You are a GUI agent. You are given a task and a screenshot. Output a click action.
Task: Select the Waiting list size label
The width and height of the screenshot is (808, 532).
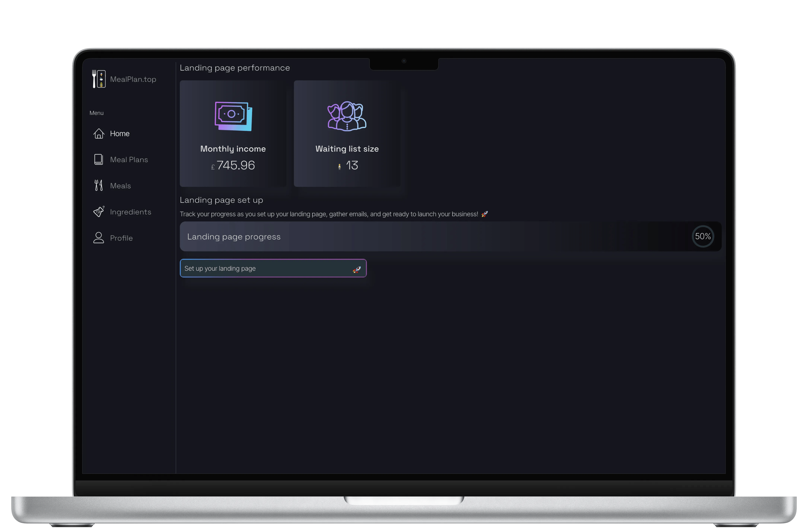347,149
